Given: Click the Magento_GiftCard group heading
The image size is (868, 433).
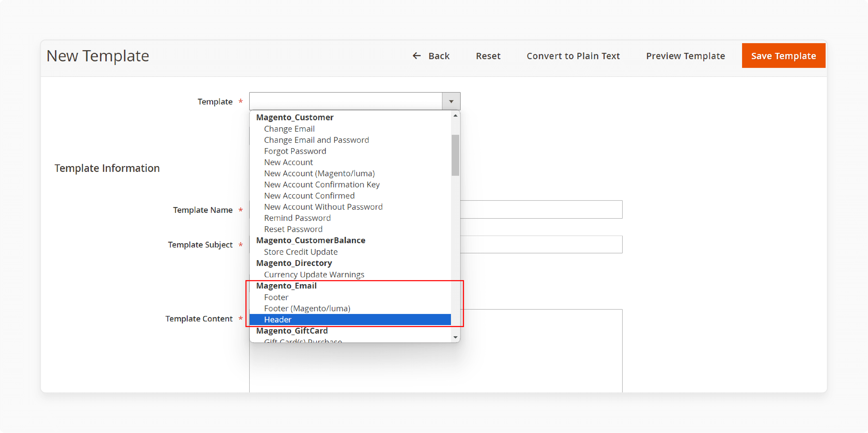Looking at the screenshot, I should tap(292, 330).
